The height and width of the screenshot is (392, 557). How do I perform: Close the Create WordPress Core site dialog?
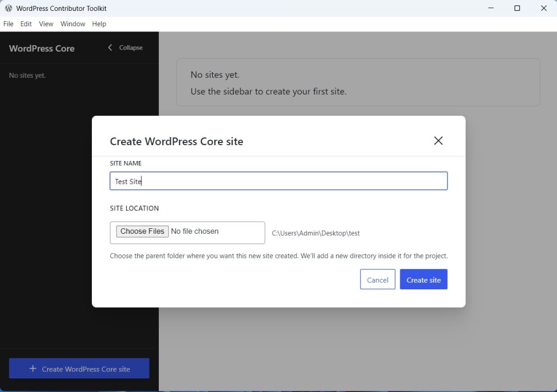pyautogui.click(x=438, y=140)
